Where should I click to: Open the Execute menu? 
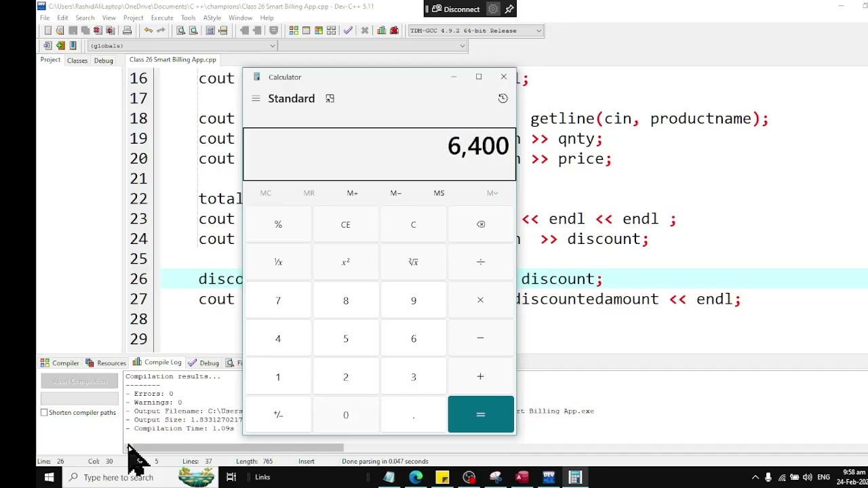[162, 18]
